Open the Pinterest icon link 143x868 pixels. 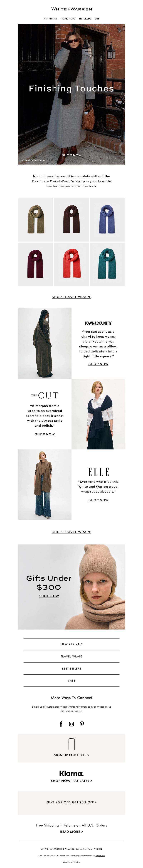(82, 724)
